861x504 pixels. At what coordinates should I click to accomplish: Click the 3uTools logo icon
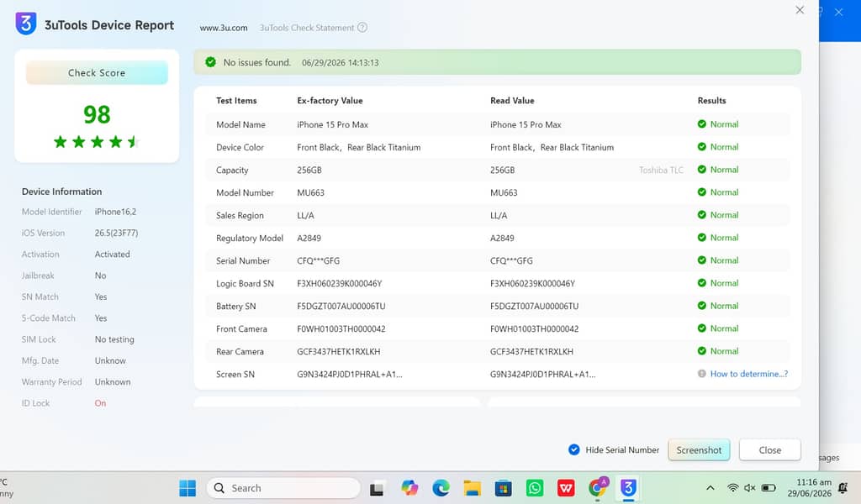coord(26,24)
